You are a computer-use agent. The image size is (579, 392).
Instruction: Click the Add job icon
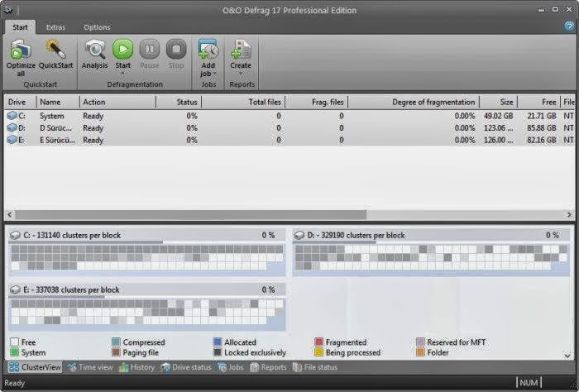(x=208, y=50)
